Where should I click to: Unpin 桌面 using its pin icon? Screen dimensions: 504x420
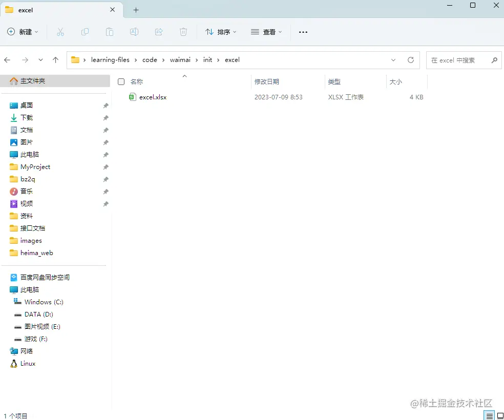(106, 106)
